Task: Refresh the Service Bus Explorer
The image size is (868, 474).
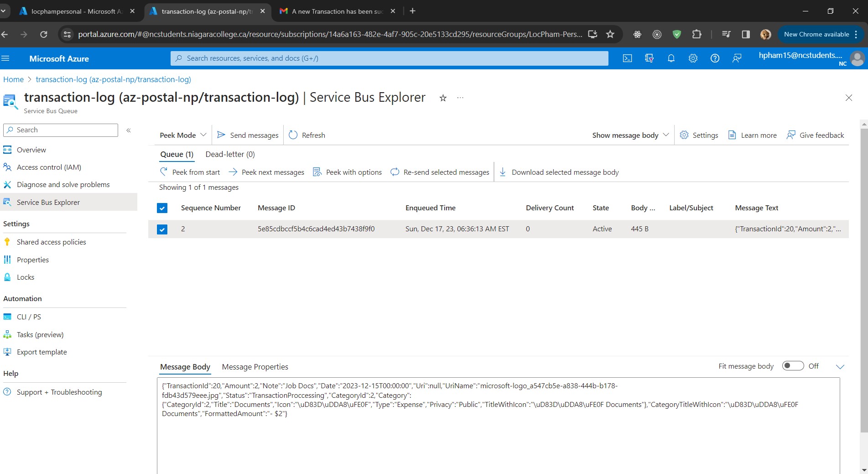Action: pos(307,135)
